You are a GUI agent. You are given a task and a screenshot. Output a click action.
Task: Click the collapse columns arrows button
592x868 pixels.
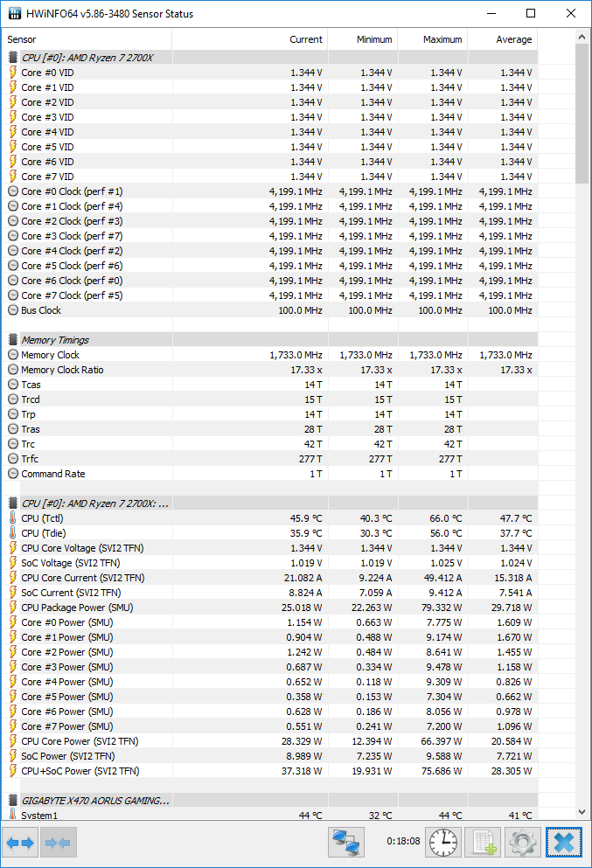click(58, 843)
